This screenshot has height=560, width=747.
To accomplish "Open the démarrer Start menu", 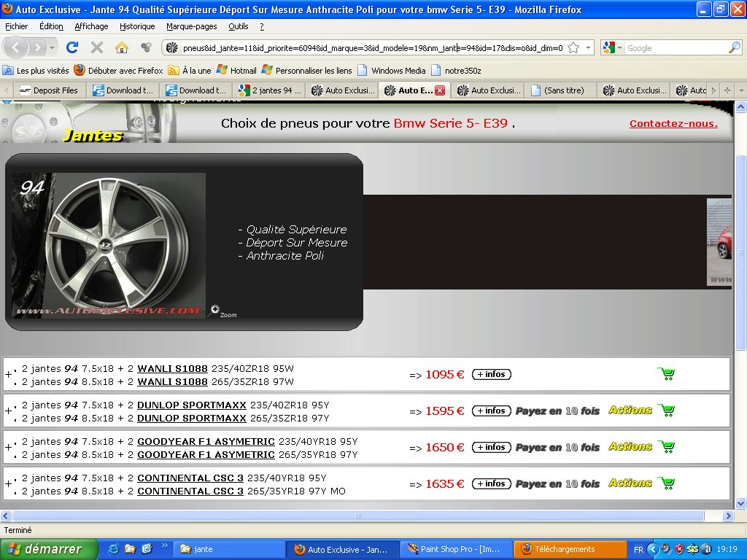I will 49,549.
